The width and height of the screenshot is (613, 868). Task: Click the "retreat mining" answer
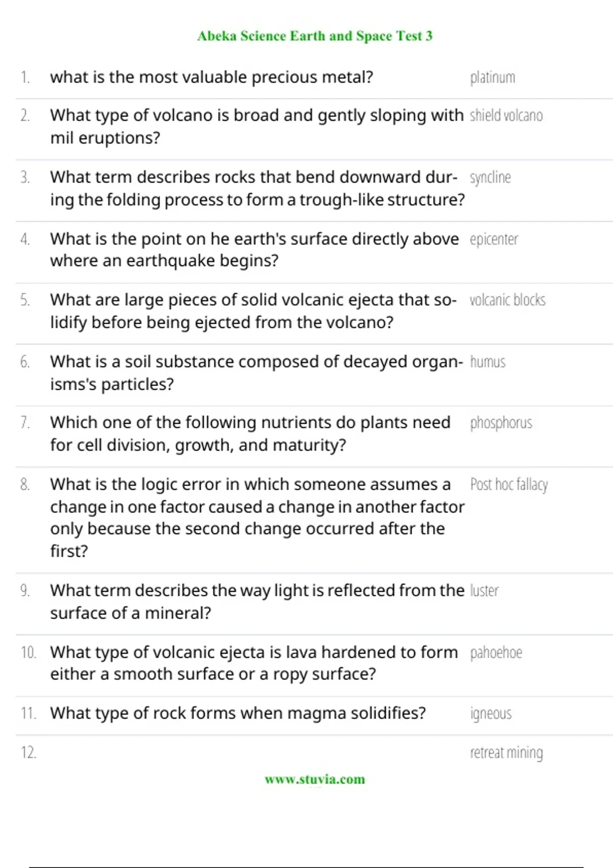(x=506, y=753)
